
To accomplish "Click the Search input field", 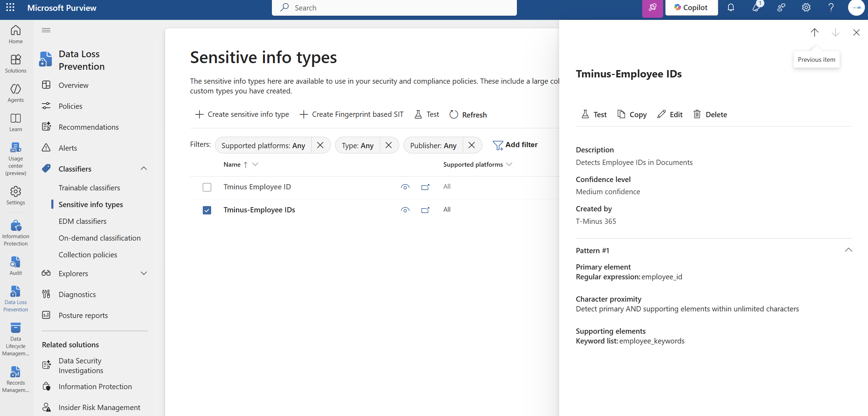I will [x=394, y=8].
